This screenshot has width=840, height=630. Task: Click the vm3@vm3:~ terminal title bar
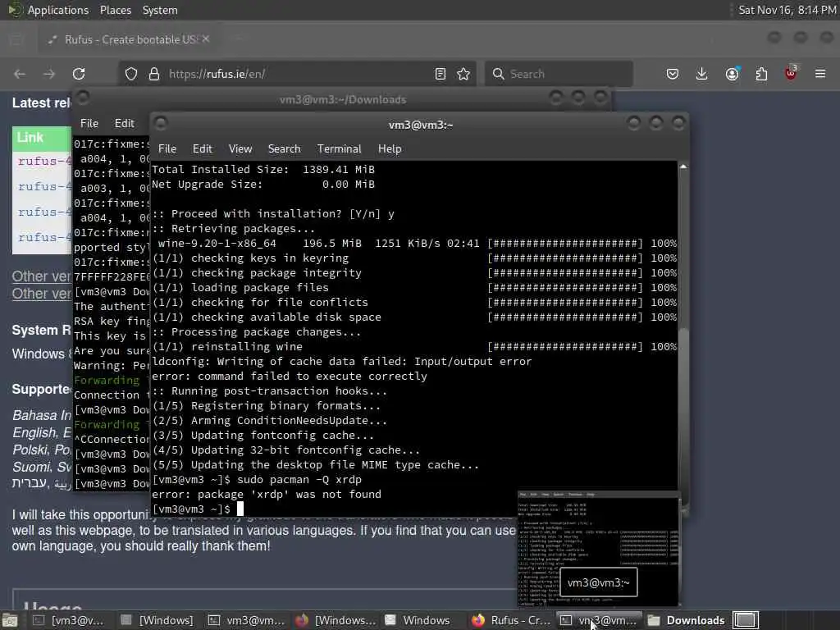(421, 125)
